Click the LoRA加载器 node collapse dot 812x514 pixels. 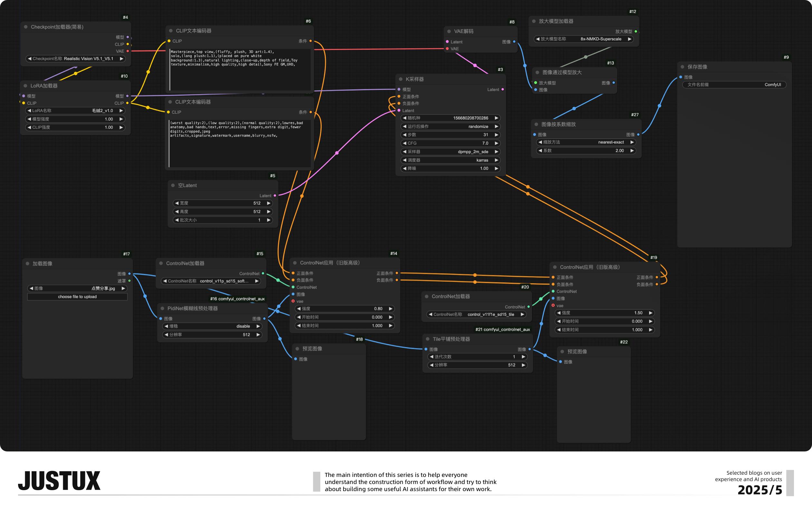(25, 86)
